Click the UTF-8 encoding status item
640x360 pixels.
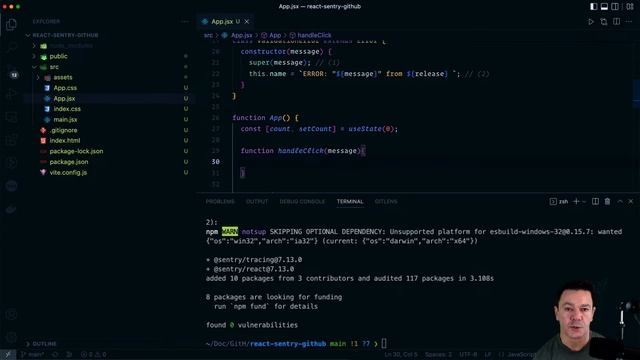pos(468,355)
